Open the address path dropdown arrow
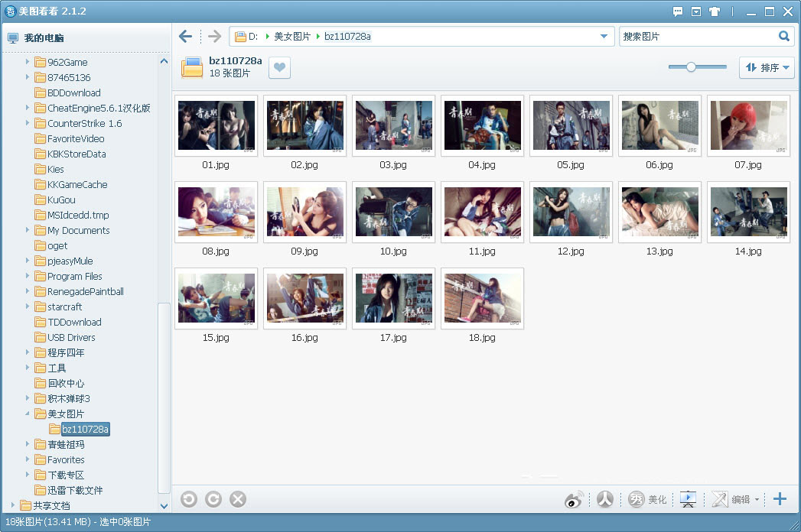This screenshot has width=801, height=532. tap(604, 37)
